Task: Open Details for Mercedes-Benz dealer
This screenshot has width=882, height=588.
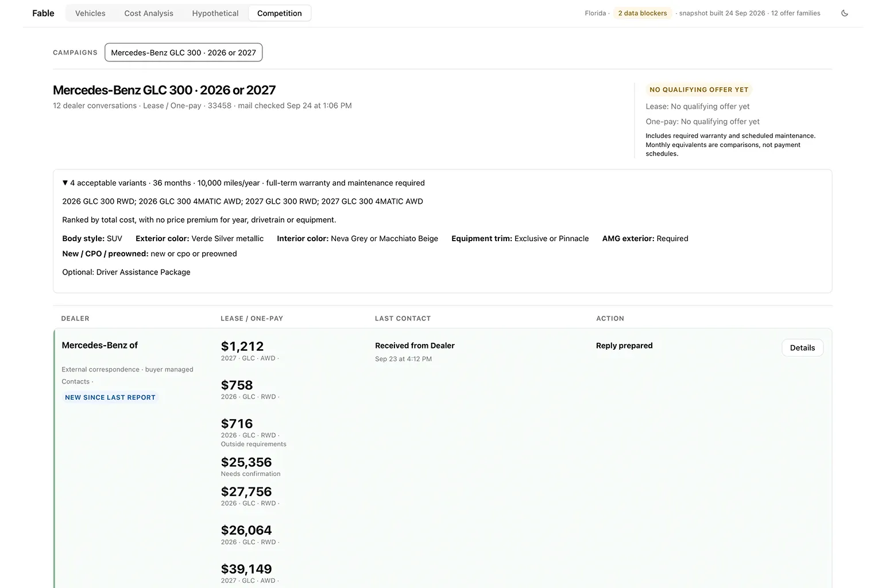Action: [802, 347]
